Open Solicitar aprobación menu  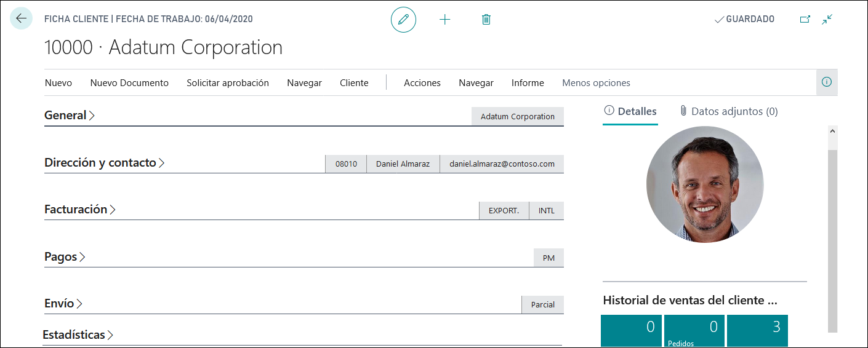pyautogui.click(x=228, y=83)
